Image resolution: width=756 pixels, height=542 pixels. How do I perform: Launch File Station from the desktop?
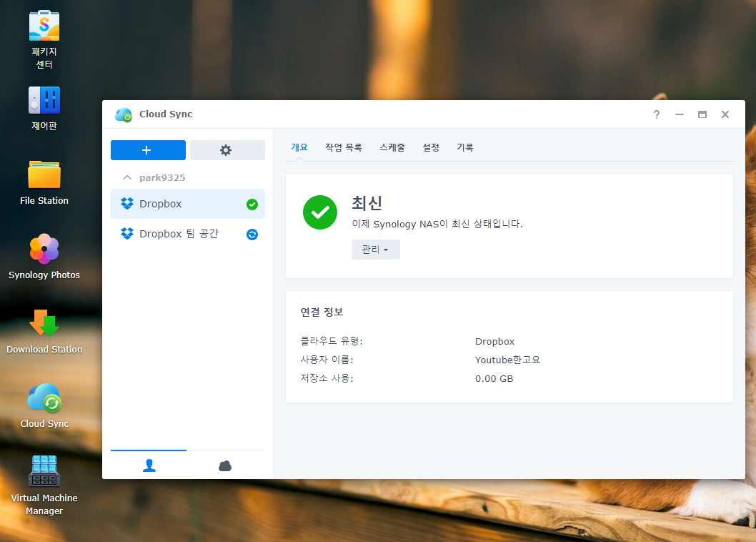44,175
